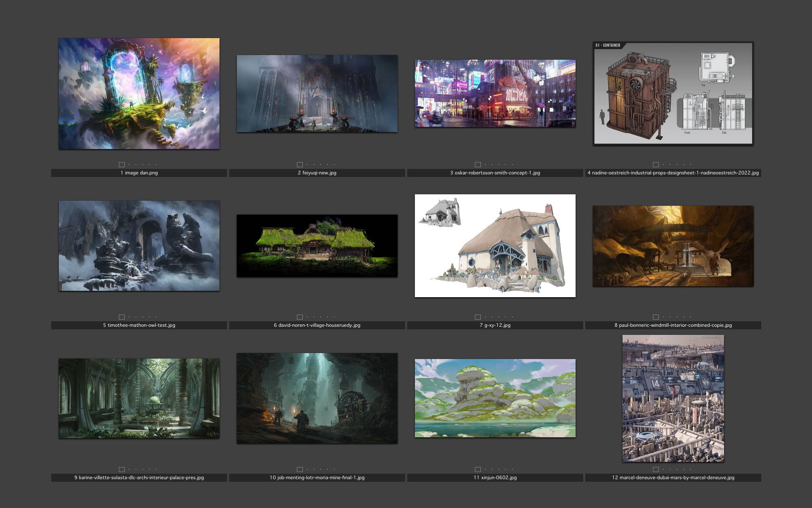Click the filename label '2 feiyuqi-new.jpg'
Image resolution: width=812 pixels, height=508 pixels.
click(x=317, y=173)
